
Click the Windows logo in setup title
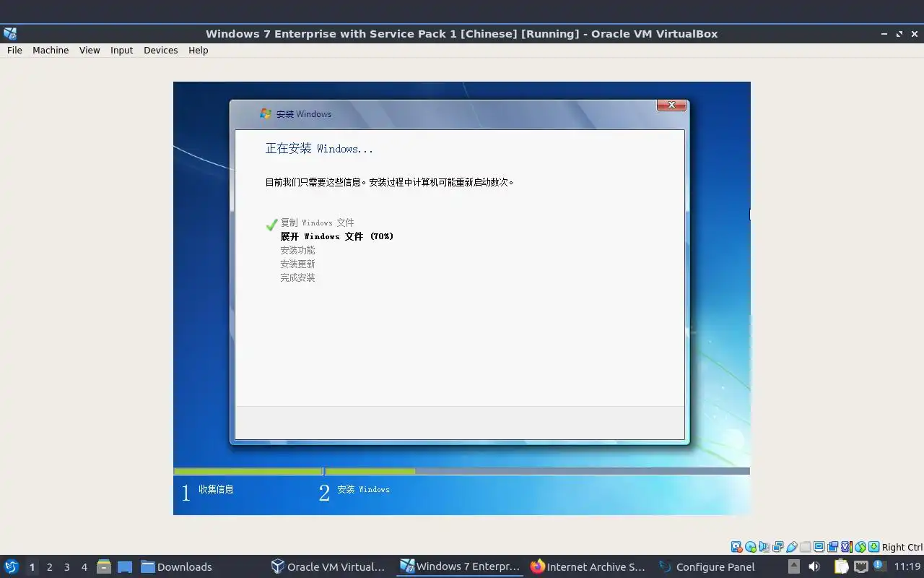coord(266,113)
